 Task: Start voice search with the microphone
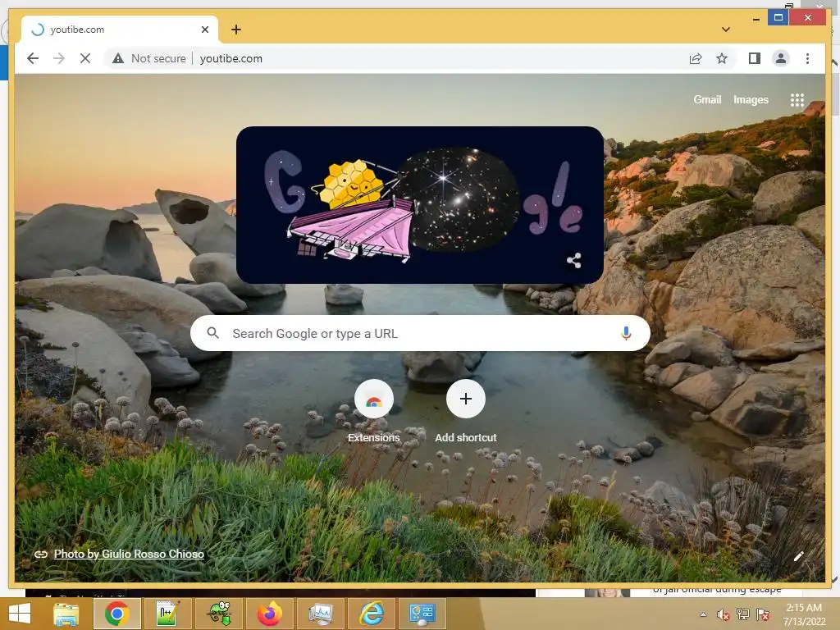pos(626,333)
